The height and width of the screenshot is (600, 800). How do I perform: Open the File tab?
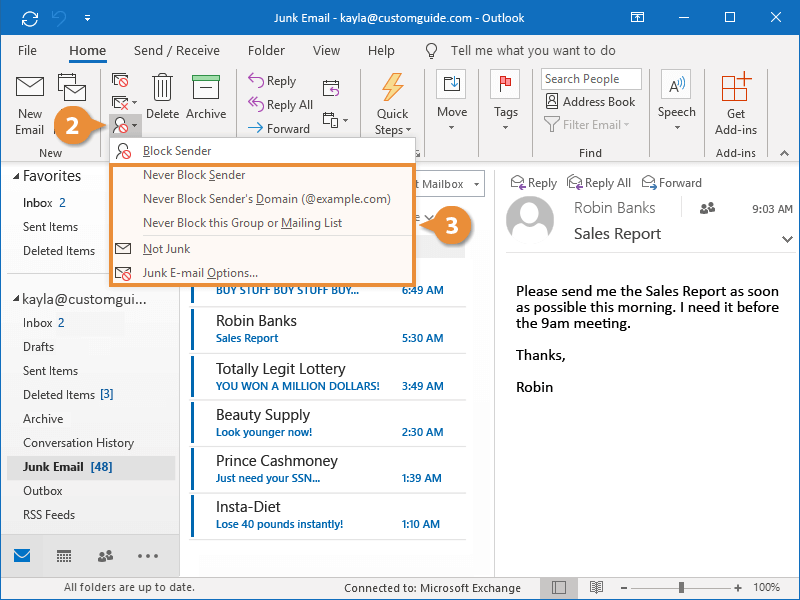(27, 51)
